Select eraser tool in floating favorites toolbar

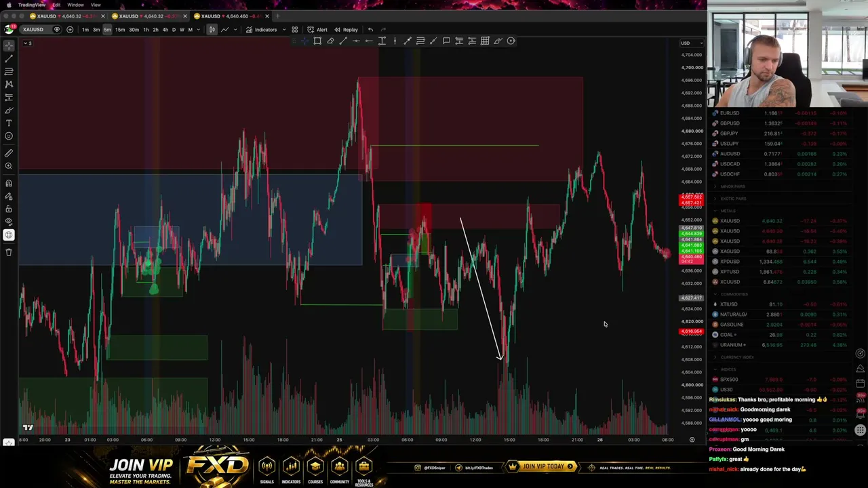[x=330, y=41]
